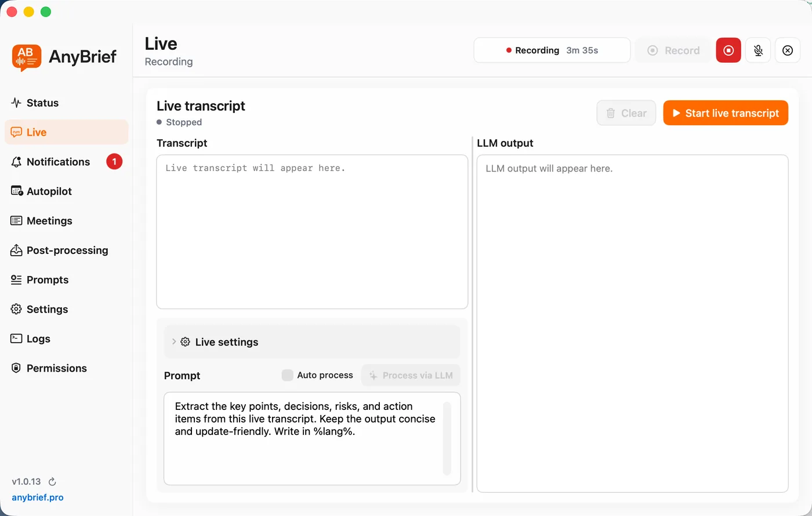Screen dimensions: 812x516
Task: Click the circled X cancel button
Action: tap(788, 50)
